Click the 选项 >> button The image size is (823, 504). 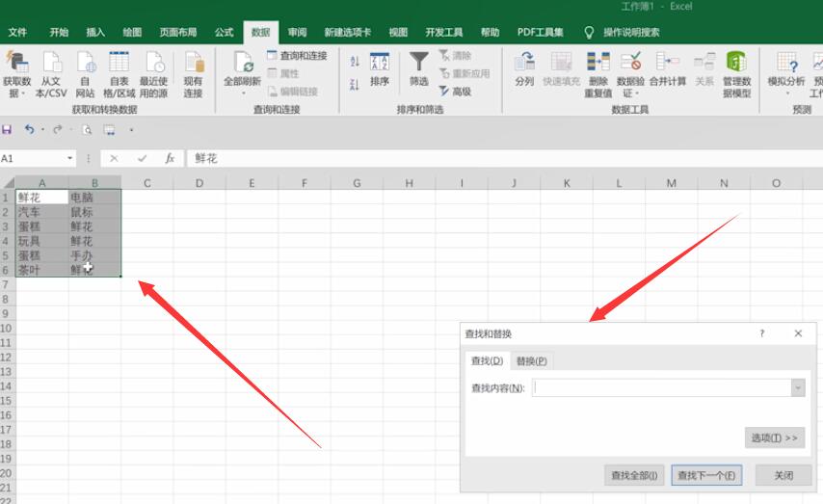coord(774,438)
